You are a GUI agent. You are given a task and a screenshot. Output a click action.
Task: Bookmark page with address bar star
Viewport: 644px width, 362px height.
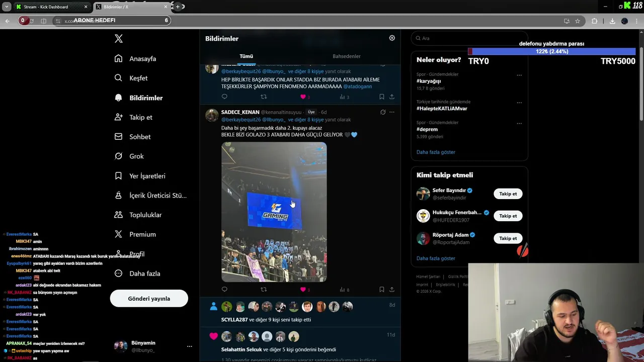click(x=578, y=21)
